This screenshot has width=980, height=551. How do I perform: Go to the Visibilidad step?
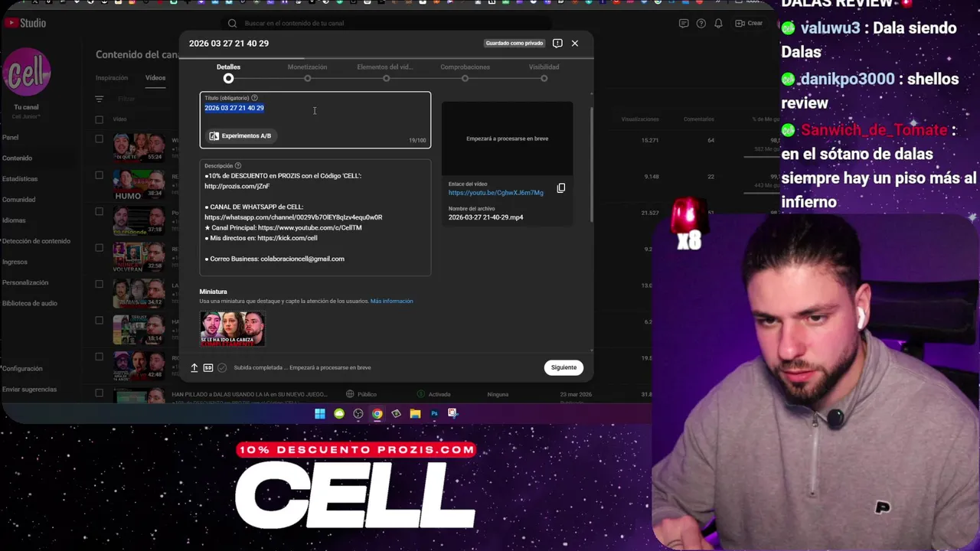pyautogui.click(x=544, y=72)
